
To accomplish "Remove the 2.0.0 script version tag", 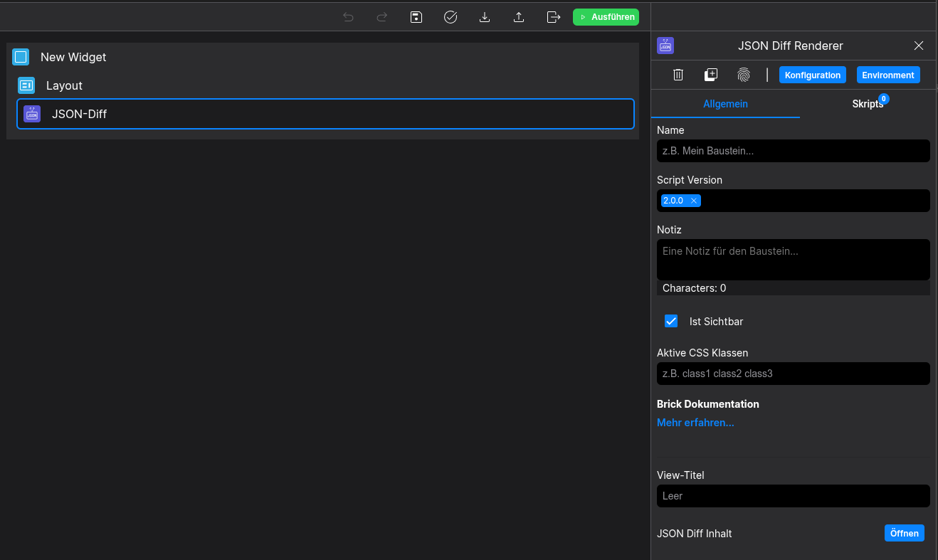I will click(694, 201).
